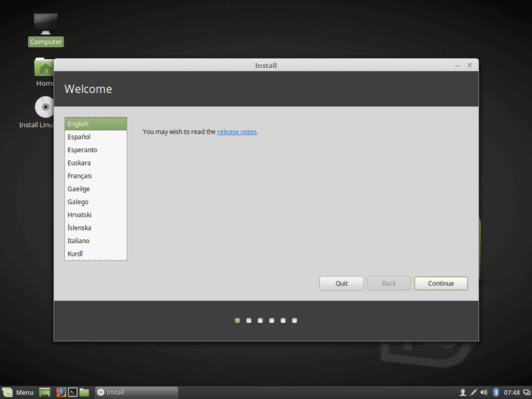Click the Quit button

click(x=341, y=283)
